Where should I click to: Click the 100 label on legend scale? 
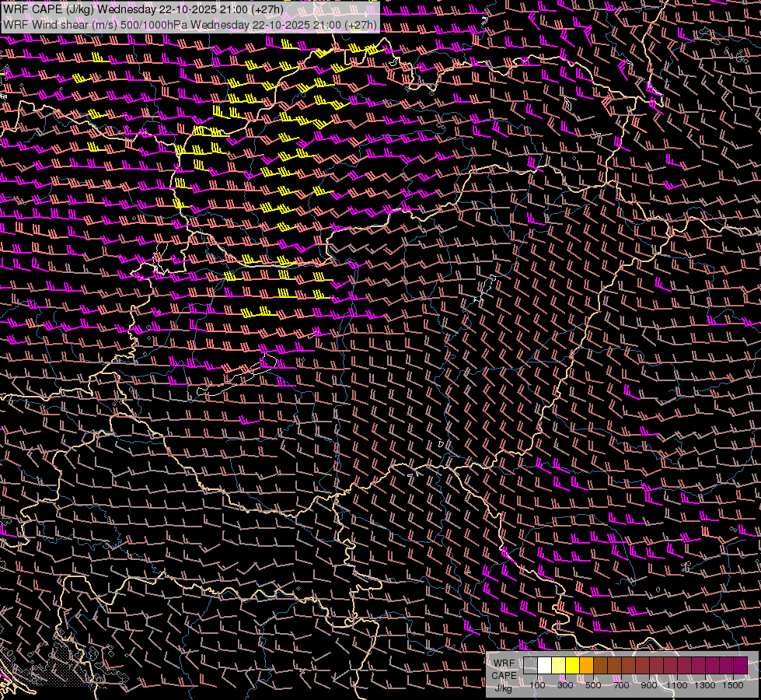click(x=537, y=685)
